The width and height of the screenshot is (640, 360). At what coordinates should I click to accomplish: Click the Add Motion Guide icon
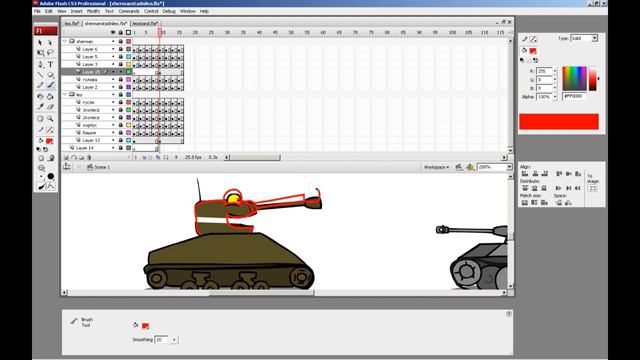[74, 157]
